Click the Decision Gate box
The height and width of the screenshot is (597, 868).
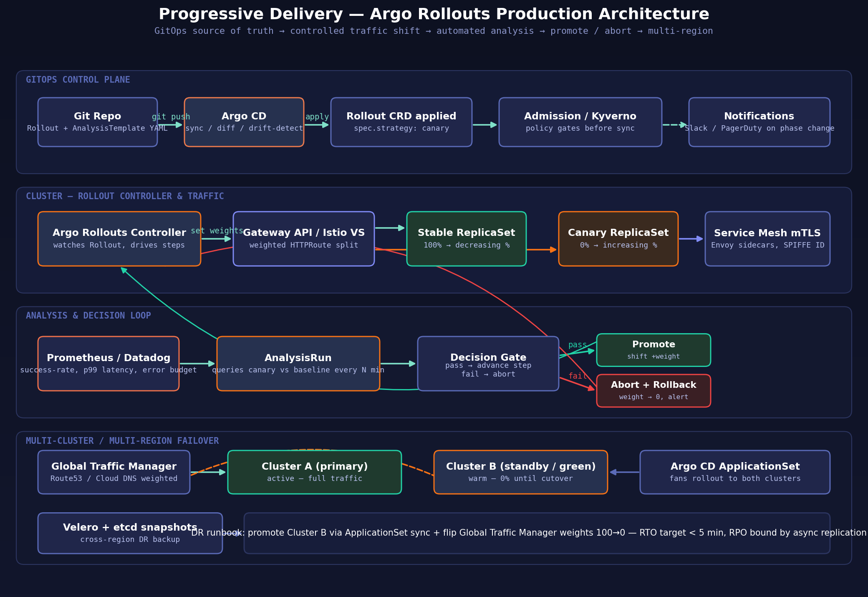tap(488, 364)
